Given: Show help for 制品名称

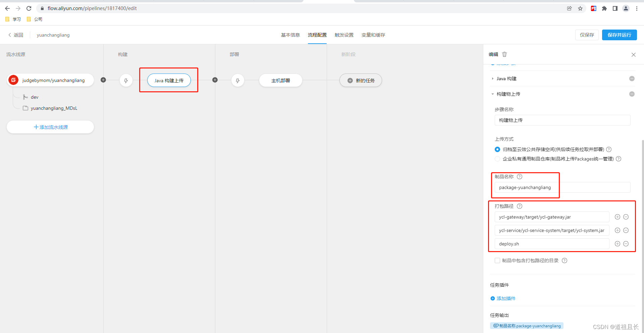Looking at the screenshot, I should pos(520,177).
